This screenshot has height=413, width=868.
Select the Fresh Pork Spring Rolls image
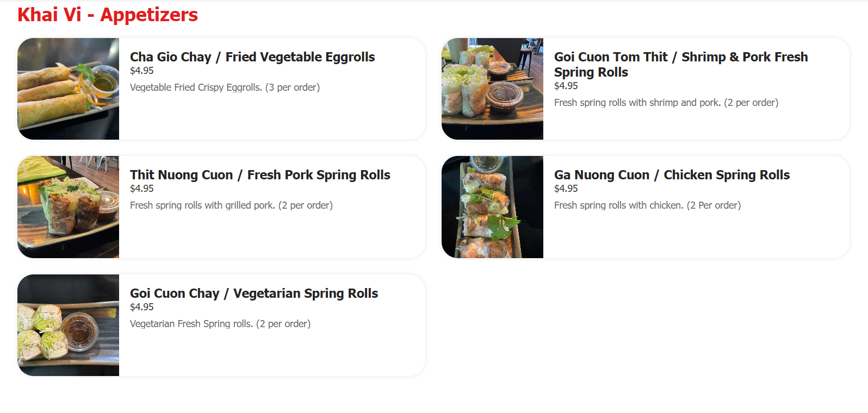(68, 206)
